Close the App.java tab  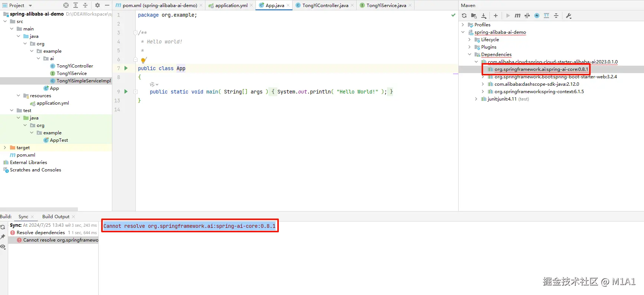point(288,5)
